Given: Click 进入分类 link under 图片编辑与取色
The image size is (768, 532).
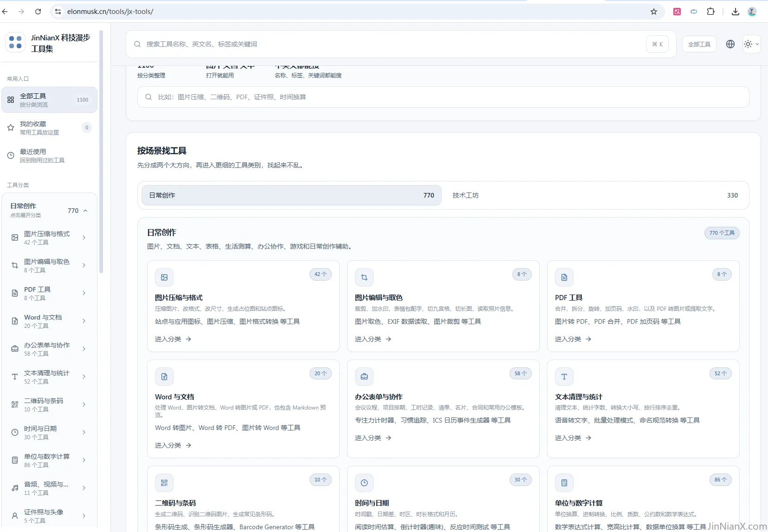Looking at the screenshot, I should point(373,339).
